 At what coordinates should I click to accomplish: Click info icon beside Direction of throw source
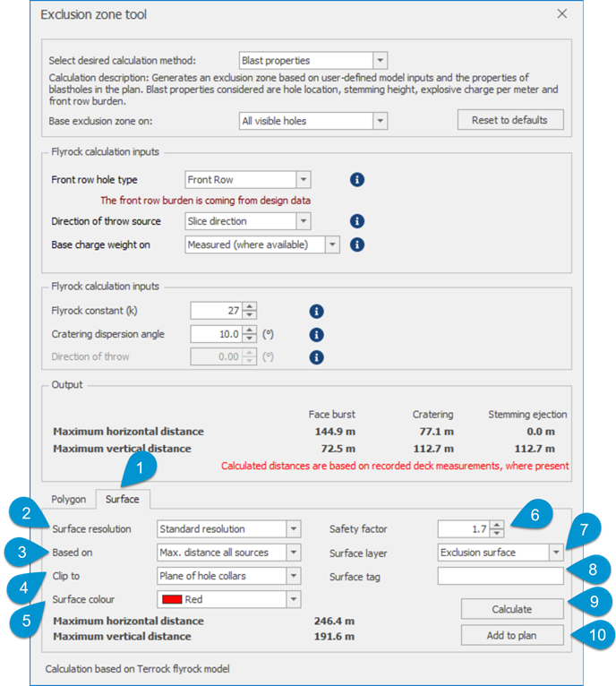[357, 221]
